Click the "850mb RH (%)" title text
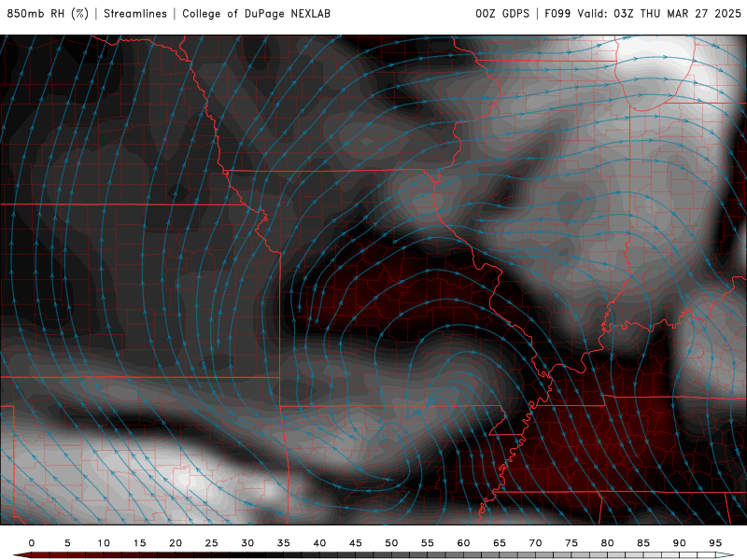 pos(48,14)
